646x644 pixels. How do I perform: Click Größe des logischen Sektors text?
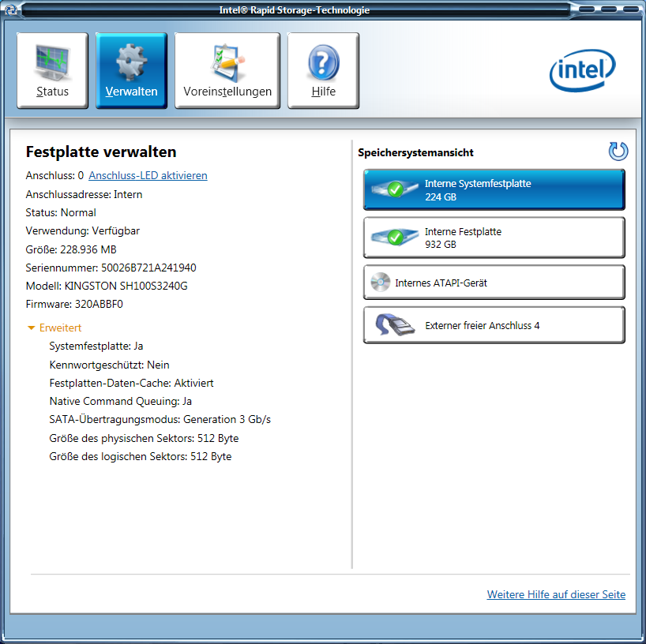tap(140, 456)
